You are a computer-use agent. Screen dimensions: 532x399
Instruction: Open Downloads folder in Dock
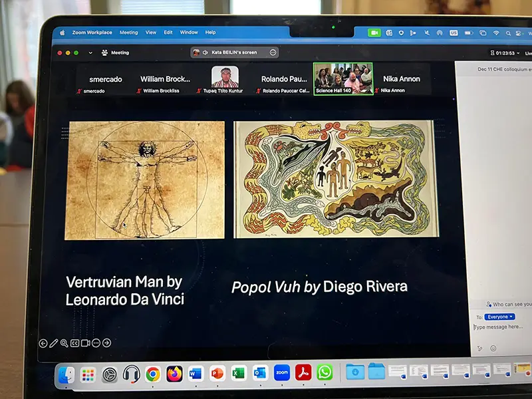pos(355,372)
